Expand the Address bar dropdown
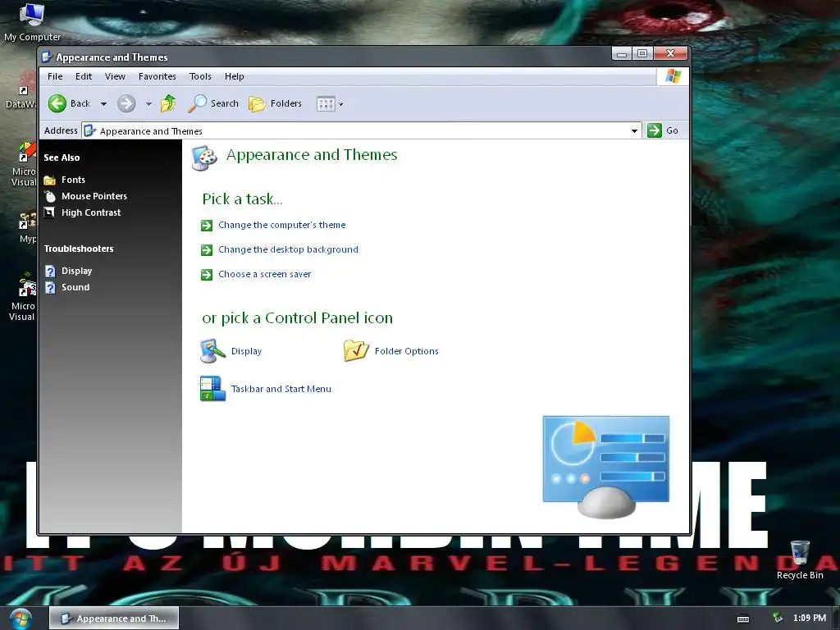Screen dimensions: 840x630 coord(634,130)
